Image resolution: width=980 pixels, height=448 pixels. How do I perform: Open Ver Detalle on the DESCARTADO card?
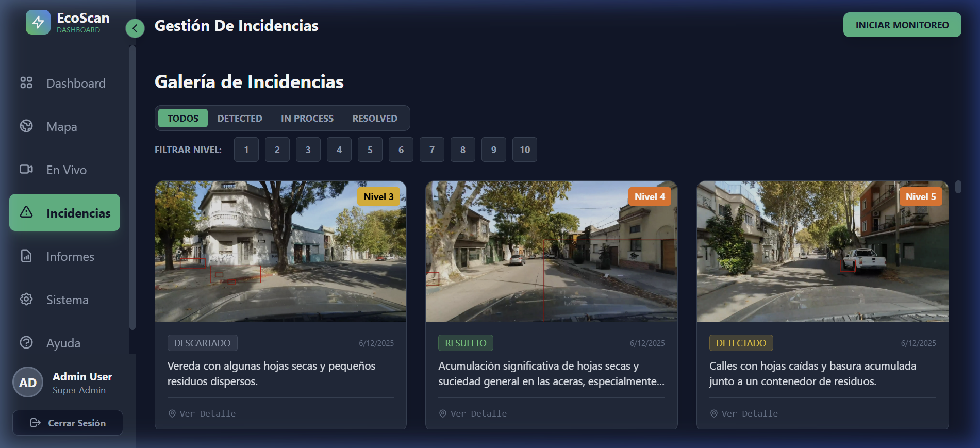click(202, 413)
